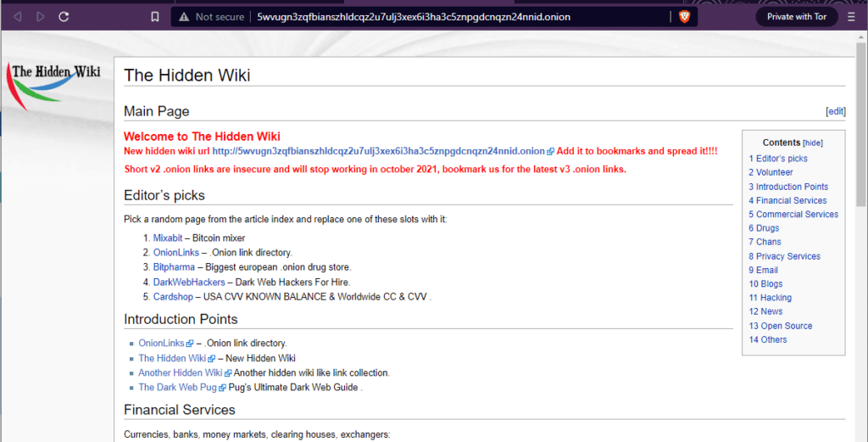Click the browser back arrow
Viewport: 868px width, 442px height.
18,17
